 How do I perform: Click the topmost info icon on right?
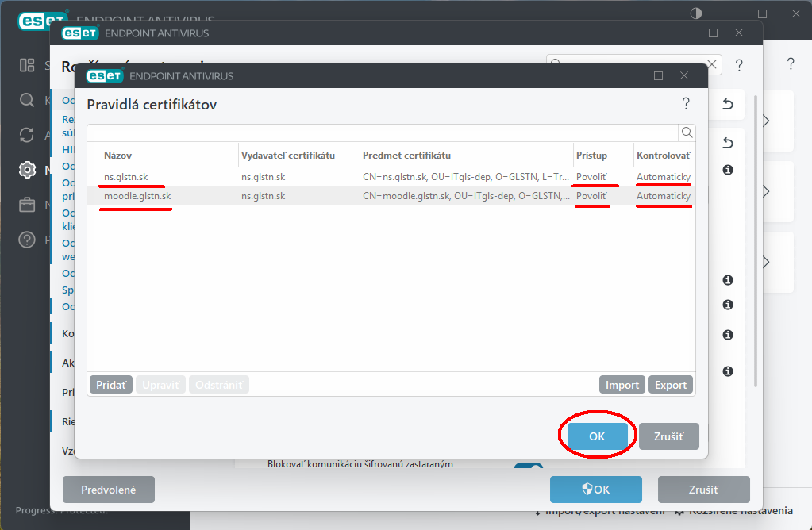pos(728,170)
